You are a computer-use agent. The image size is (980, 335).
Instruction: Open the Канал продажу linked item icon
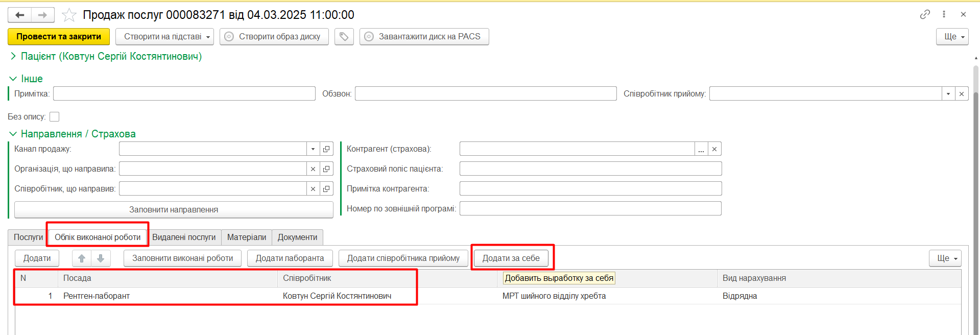(x=326, y=149)
